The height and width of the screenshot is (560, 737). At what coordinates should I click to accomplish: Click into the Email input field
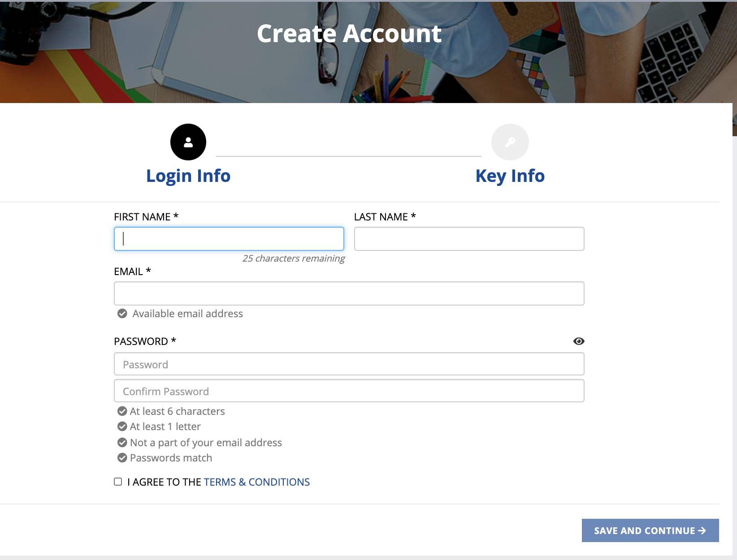tap(349, 293)
